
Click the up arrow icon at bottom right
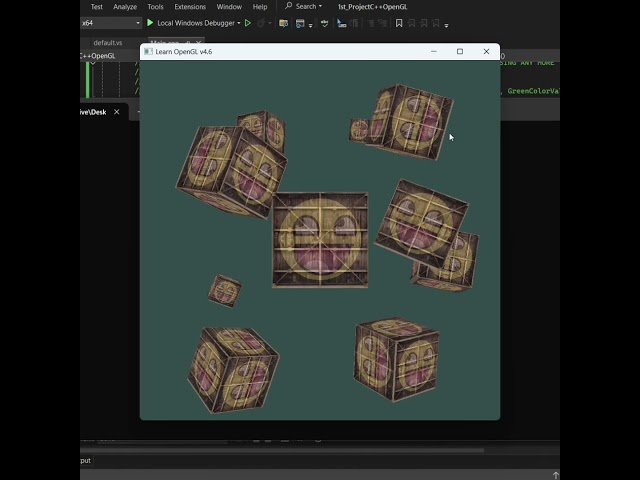pos(556,475)
